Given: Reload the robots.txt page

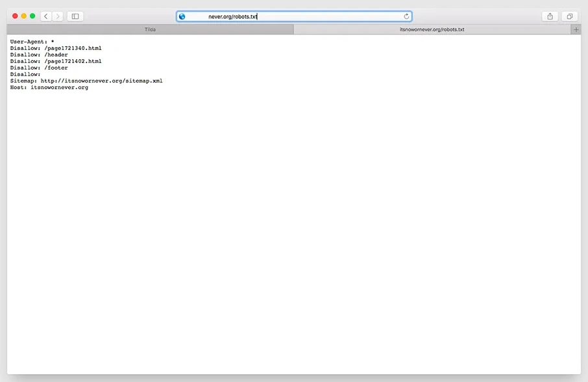Looking at the screenshot, I should pyautogui.click(x=406, y=16).
